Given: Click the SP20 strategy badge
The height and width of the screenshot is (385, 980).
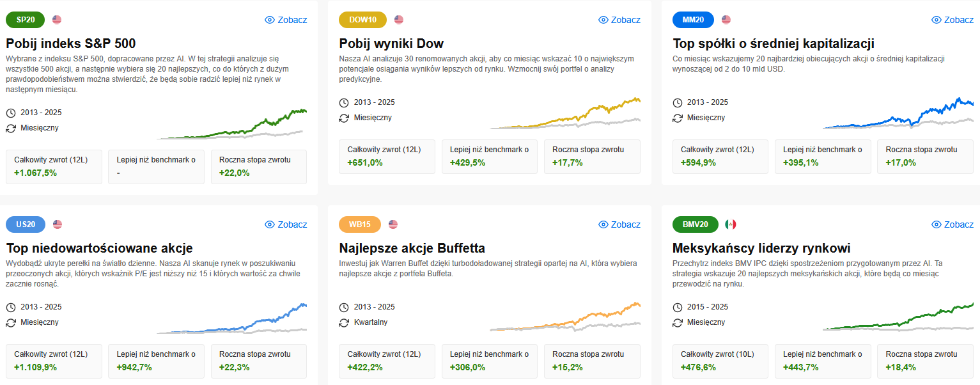Looking at the screenshot, I should coord(25,20).
